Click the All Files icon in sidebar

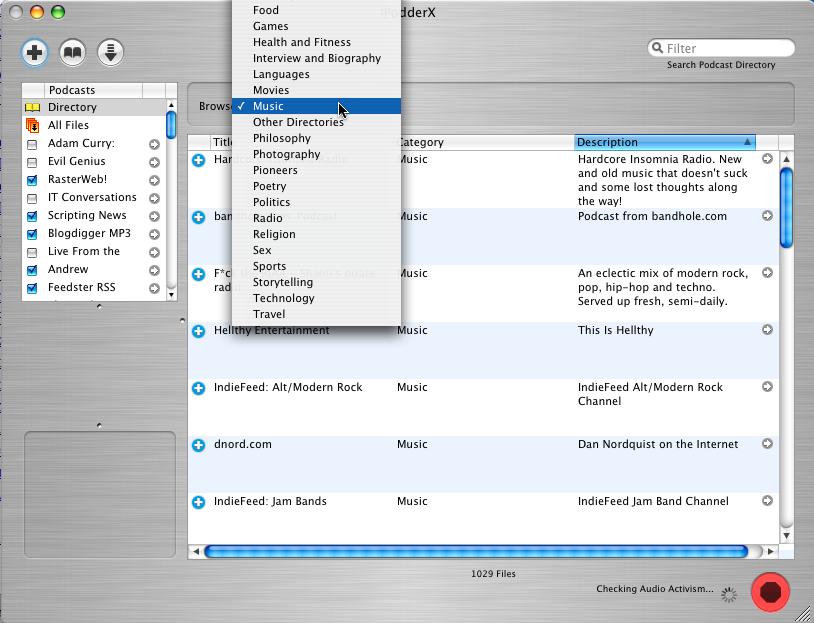click(x=32, y=125)
